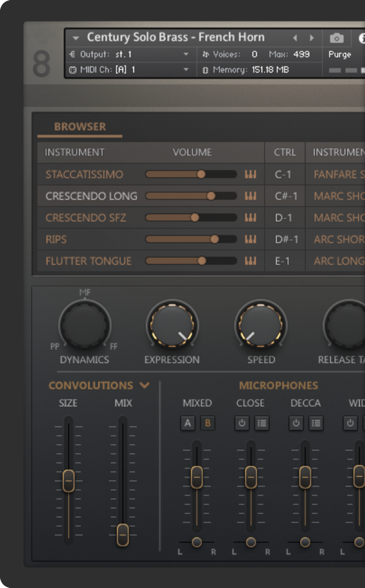365x588 pixels.
Task: Select the Crescendo SFZ articulation
Action: coord(86,218)
